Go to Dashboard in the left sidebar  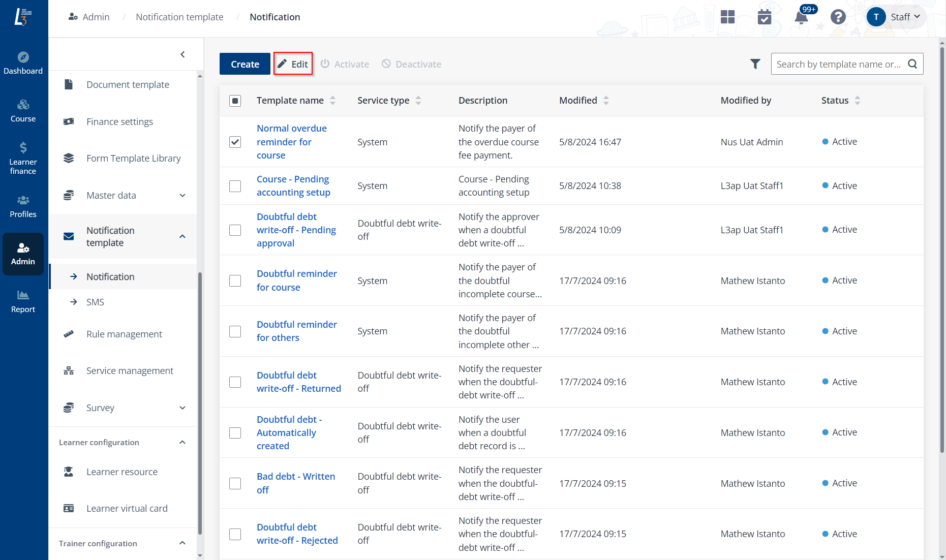23,63
